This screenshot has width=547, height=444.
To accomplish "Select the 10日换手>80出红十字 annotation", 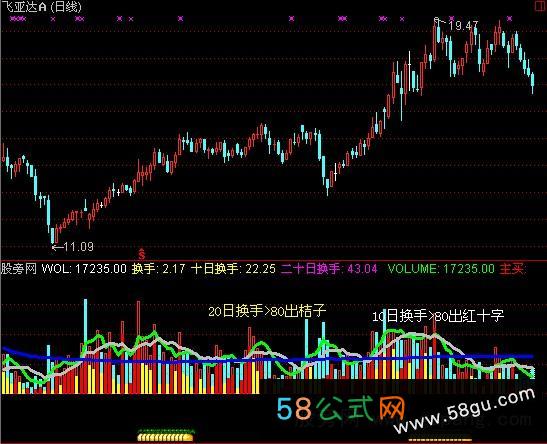I will (438, 316).
